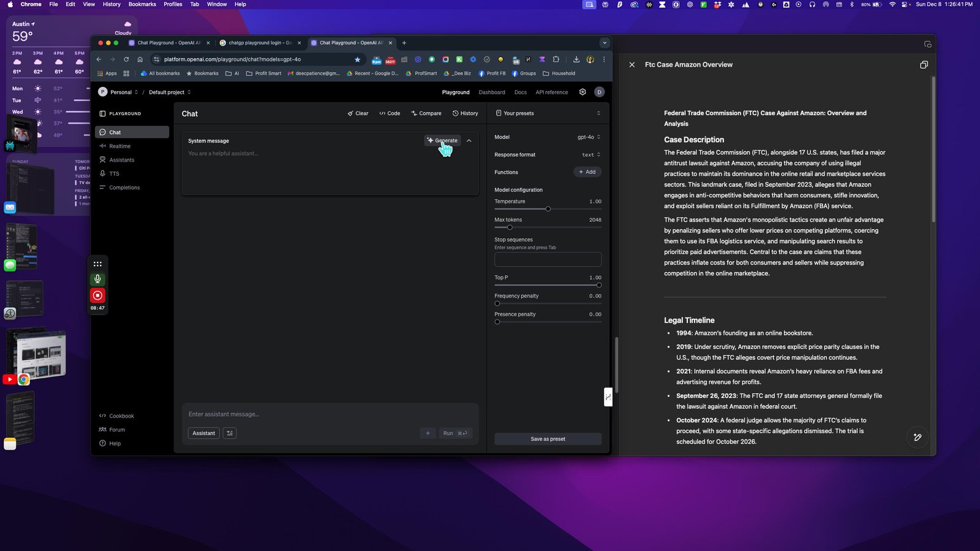Toggle the Assistant message role button
The image size is (980, 551).
203,433
